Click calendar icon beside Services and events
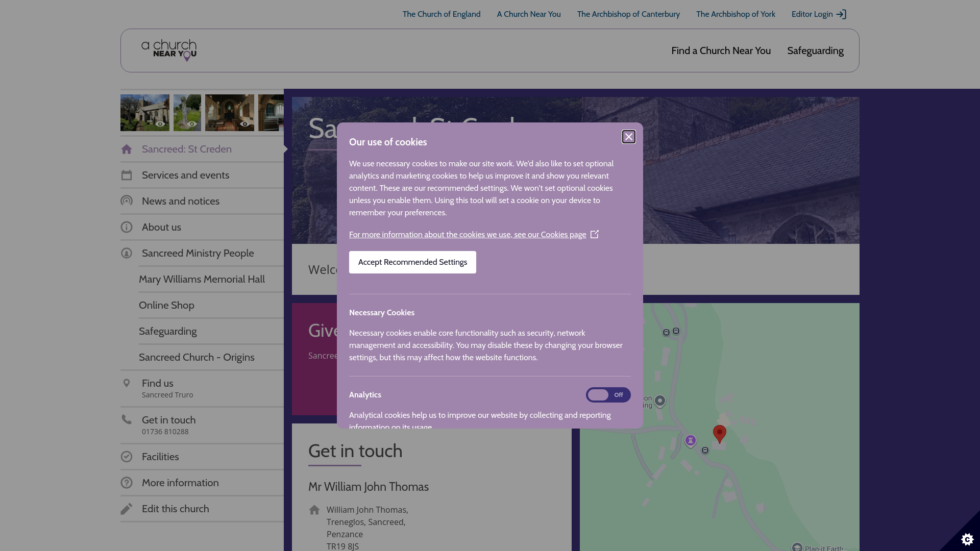The height and width of the screenshot is (551, 980). pyautogui.click(x=127, y=175)
